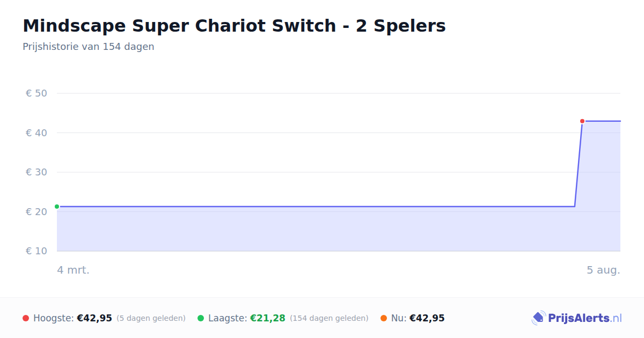The height and width of the screenshot is (338, 644).
Task: Click the € 20 axis label
Action: (36, 211)
